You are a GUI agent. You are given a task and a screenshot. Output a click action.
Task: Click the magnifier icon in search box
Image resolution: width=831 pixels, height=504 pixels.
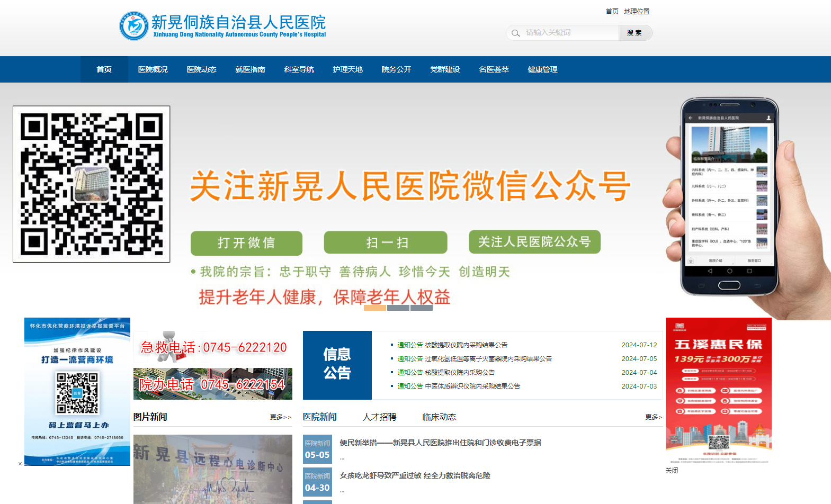(515, 33)
